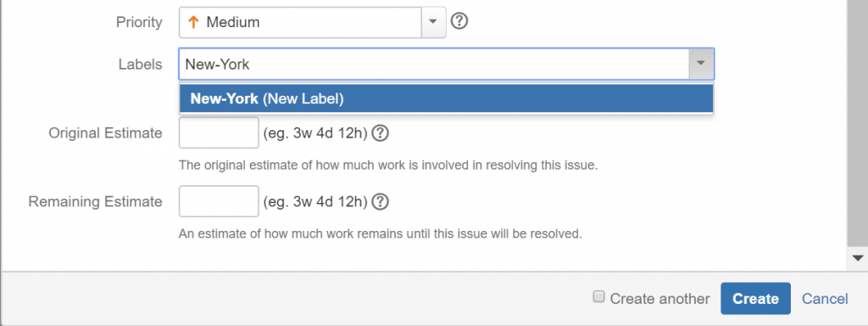This screenshot has height=326, width=868.
Task: Tick the Create another checkbox
Action: click(598, 297)
